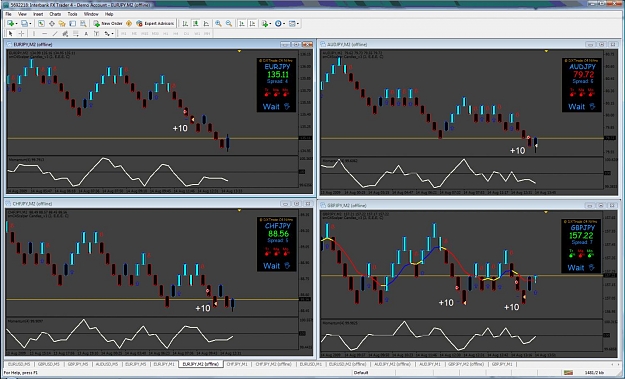The image size is (625, 379).
Task: Switch to the EURUSD,M5 chart tab
Action: [x=19, y=364]
